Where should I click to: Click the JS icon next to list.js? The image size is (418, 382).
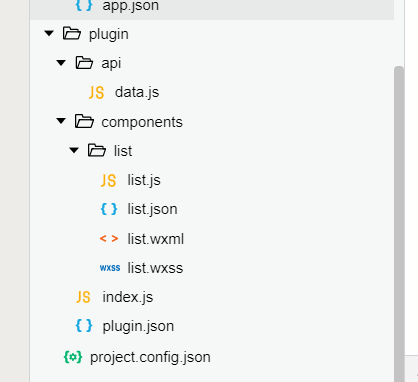coord(108,180)
